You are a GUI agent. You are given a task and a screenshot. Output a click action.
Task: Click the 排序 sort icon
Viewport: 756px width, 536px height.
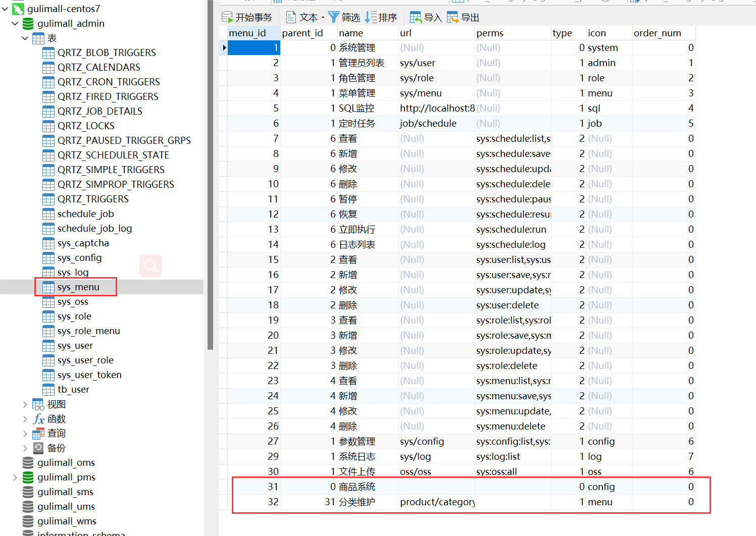click(x=371, y=17)
